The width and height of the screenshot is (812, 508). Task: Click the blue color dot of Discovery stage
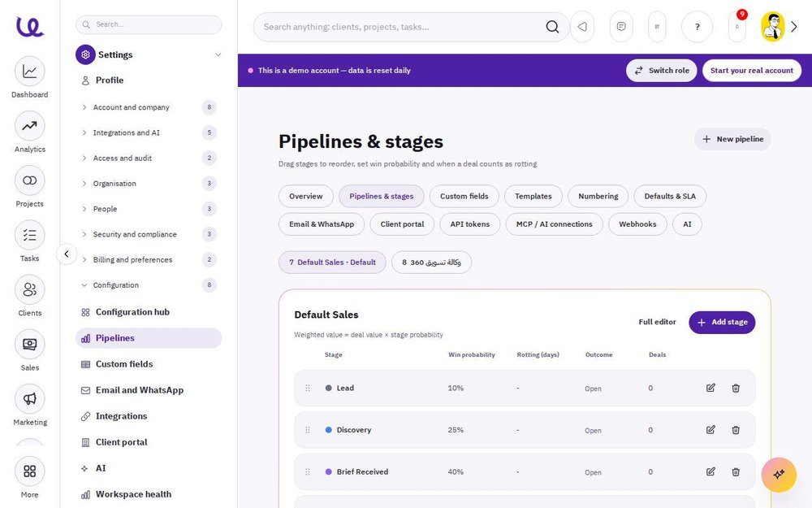(x=328, y=430)
